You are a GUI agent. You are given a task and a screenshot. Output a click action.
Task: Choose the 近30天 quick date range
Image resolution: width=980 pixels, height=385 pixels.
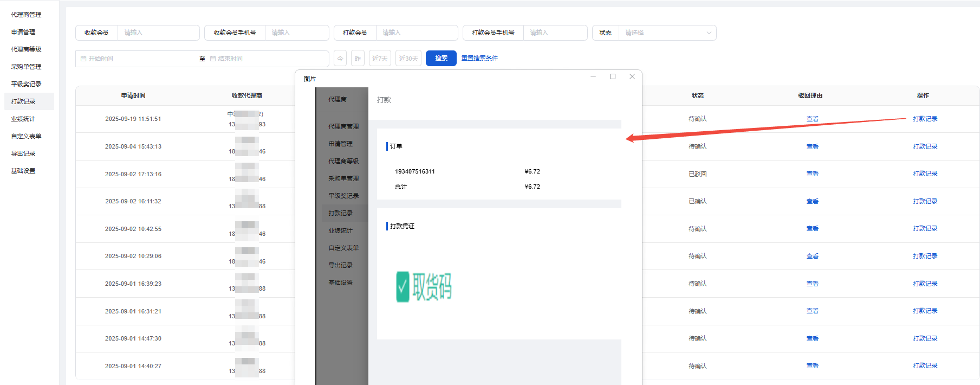click(408, 59)
